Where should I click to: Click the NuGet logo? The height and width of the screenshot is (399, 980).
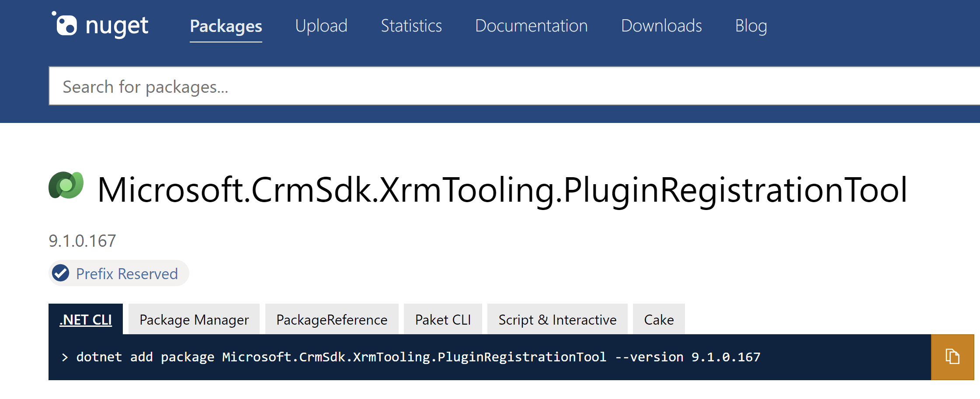(100, 24)
